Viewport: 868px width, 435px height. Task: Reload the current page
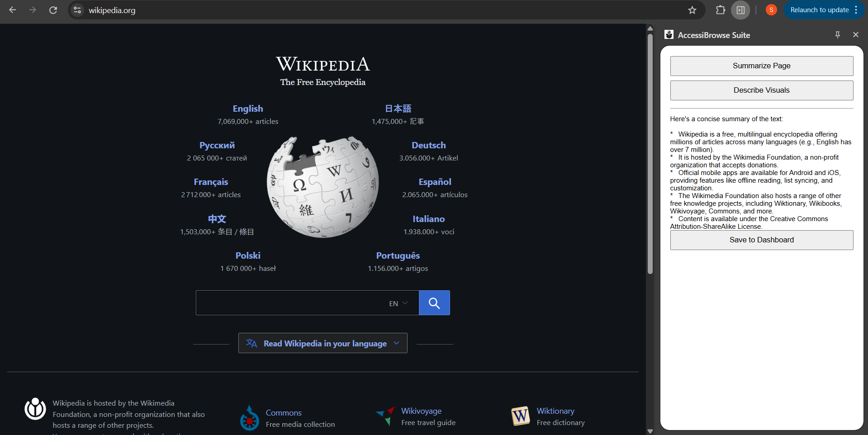pos(53,10)
